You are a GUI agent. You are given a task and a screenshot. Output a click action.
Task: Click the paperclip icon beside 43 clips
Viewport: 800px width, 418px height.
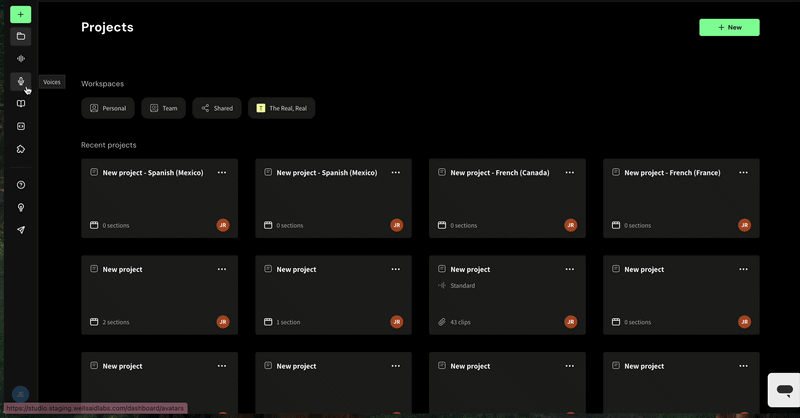click(x=442, y=322)
